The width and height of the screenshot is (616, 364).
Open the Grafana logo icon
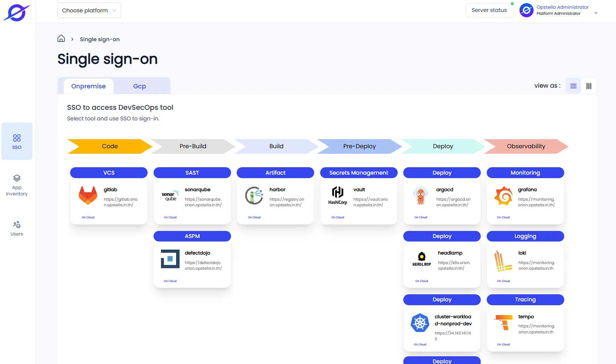[504, 196]
